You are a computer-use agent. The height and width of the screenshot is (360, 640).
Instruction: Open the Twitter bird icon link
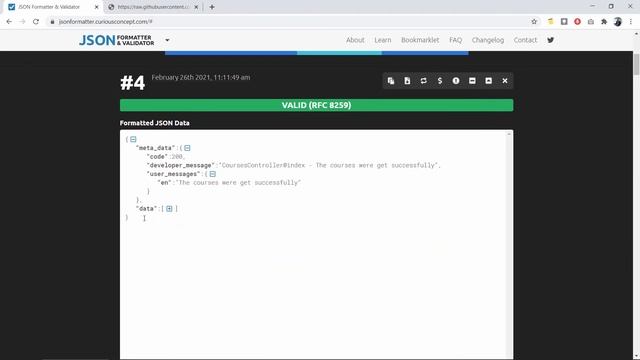[551, 40]
